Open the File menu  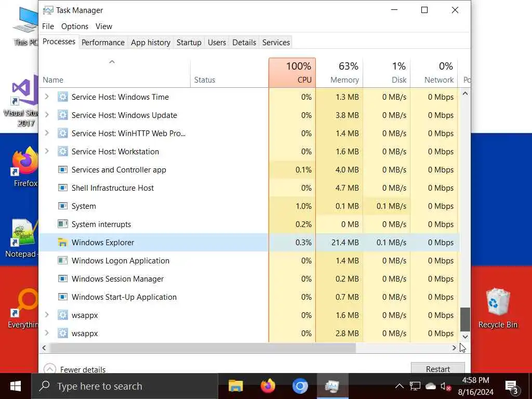[48, 26]
